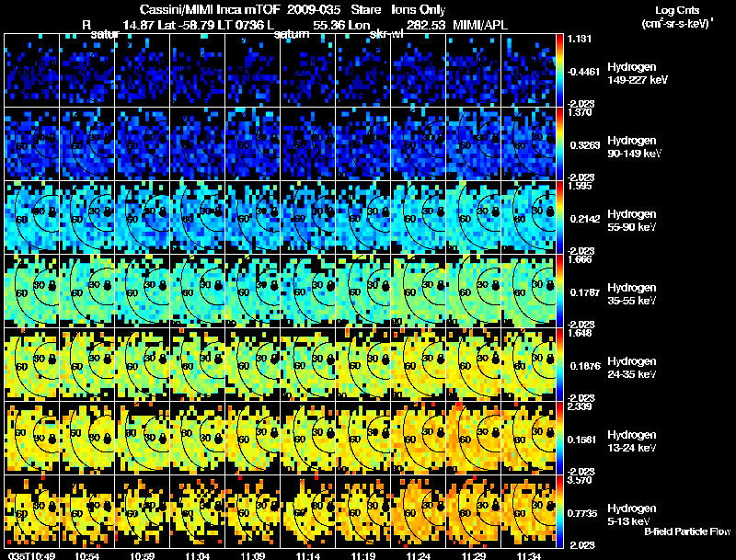Image resolution: width=736 pixels, height=560 pixels.
Task: Click the 'MIMI/APL' credit text
Action: 480,25
